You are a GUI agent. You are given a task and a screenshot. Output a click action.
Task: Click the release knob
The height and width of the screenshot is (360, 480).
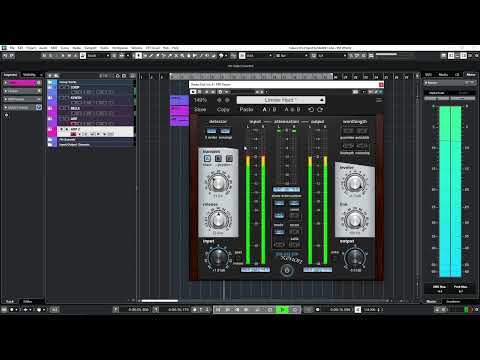click(x=218, y=219)
